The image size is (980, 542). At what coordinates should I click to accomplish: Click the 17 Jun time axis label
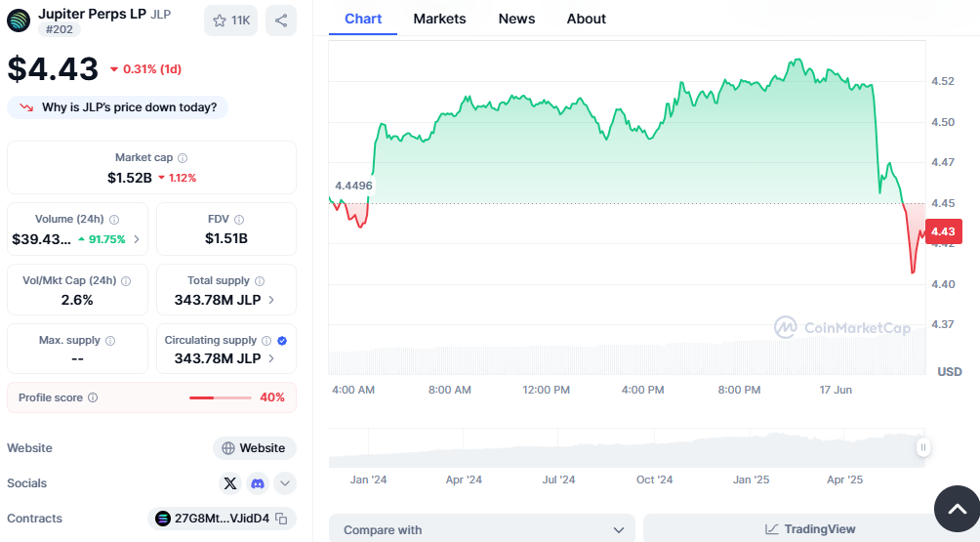(x=836, y=390)
